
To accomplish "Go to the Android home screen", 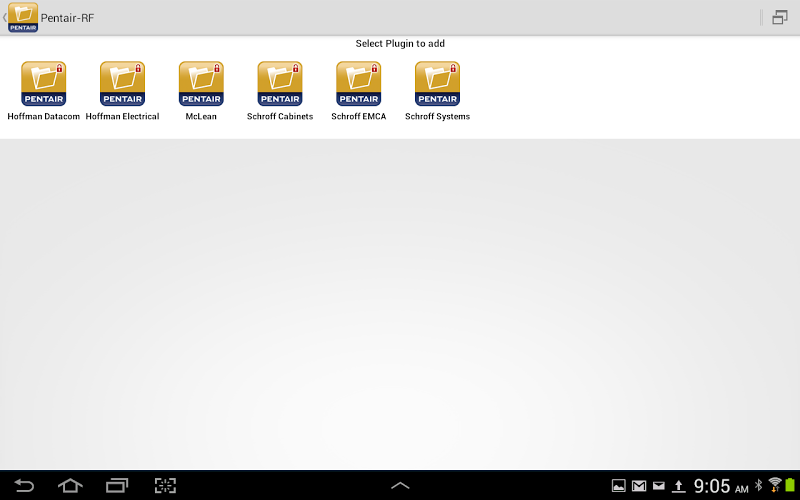I will click(x=70, y=485).
